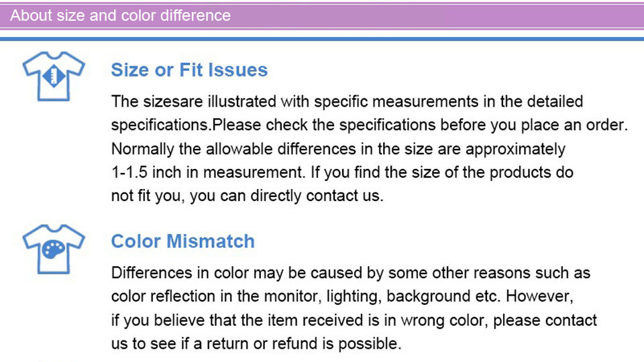
Task: Select the "Color Mismatch" heading
Action: (182, 241)
